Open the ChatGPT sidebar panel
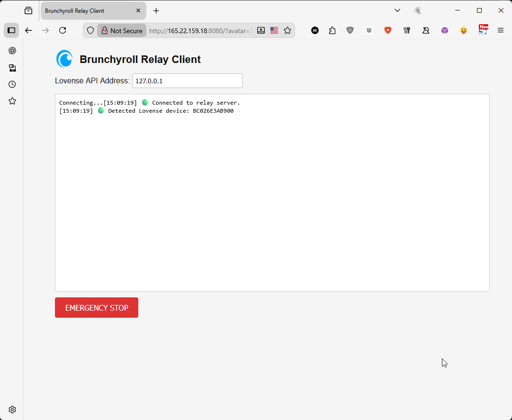The height and width of the screenshot is (420, 512). (12, 51)
